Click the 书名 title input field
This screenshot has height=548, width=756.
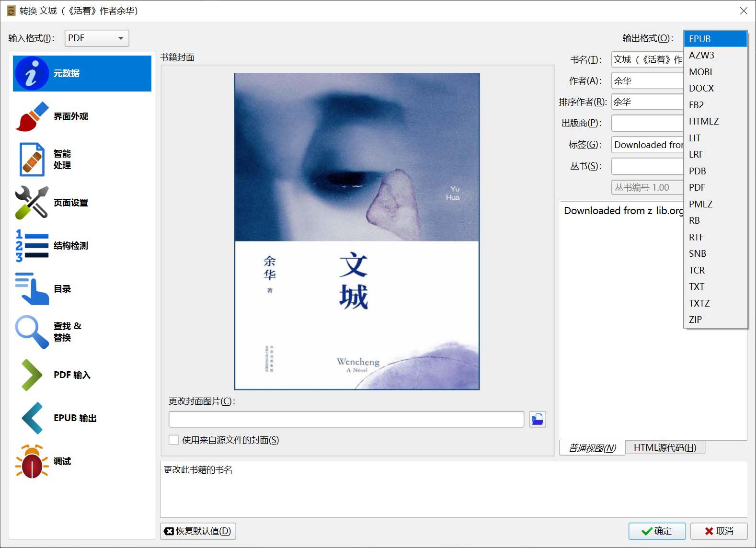(x=648, y=59)
